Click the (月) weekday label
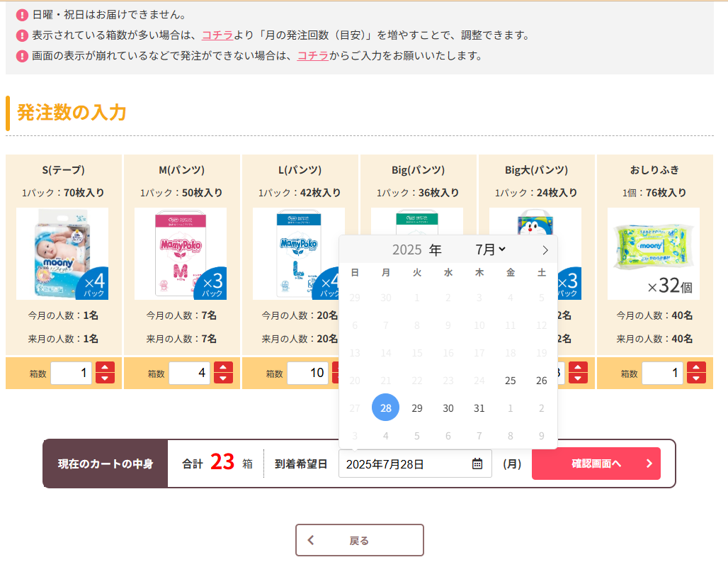 [x=512, y=464]
